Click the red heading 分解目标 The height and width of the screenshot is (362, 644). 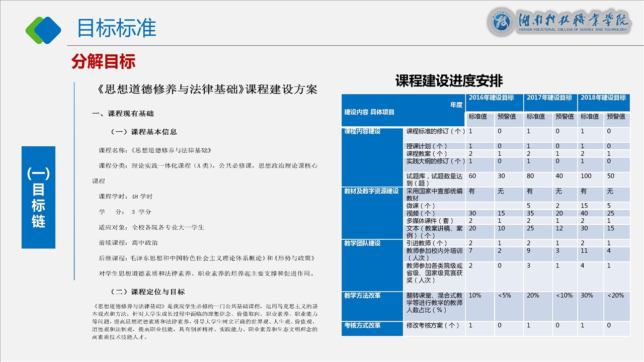click(x=103, y=62)
